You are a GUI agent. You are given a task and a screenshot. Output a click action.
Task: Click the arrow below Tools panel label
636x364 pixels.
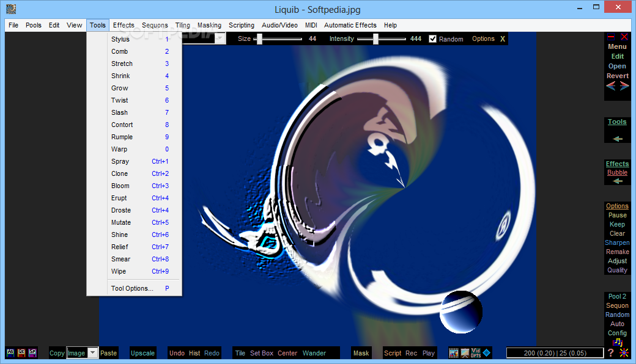click(x=617, y=139)
